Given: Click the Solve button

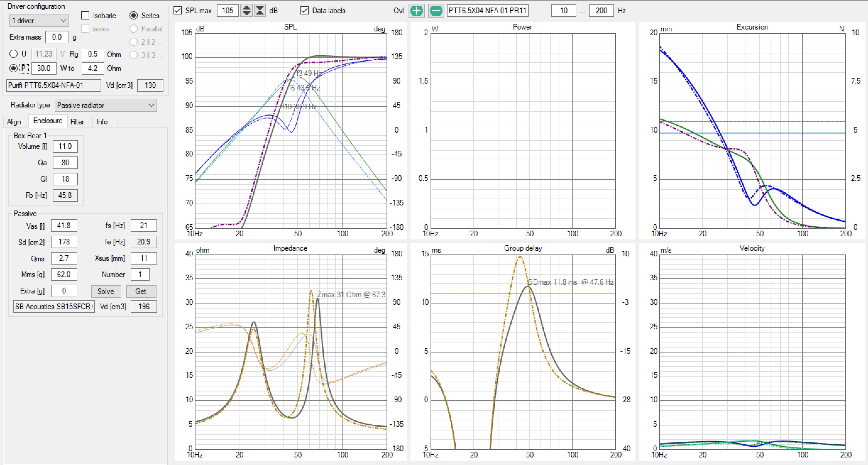Looking at the screenshot, I should (x=106, y=292).
